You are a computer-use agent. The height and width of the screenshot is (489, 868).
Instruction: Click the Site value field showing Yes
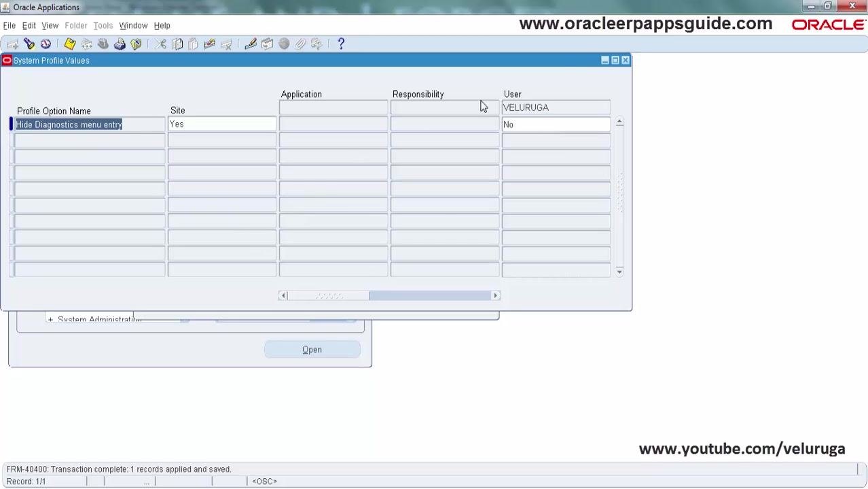pyautogui.click(x=222, y=124)
